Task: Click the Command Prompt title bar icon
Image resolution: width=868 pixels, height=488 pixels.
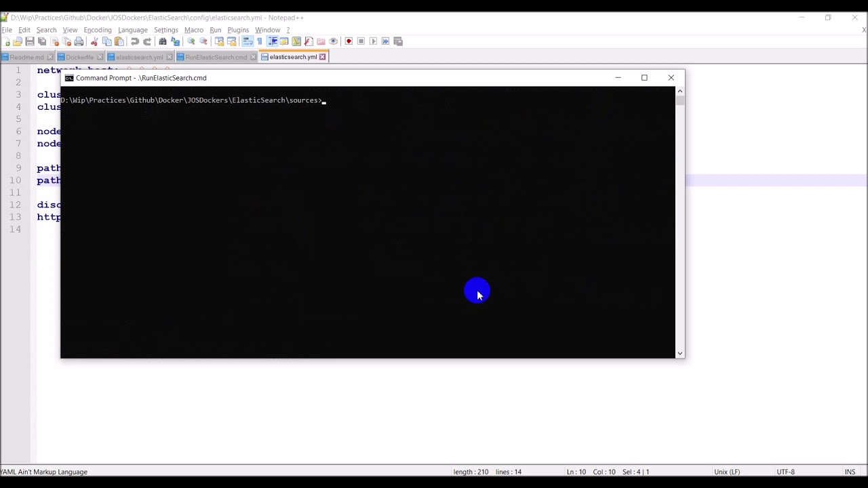Action: click(x=69, y=78)
